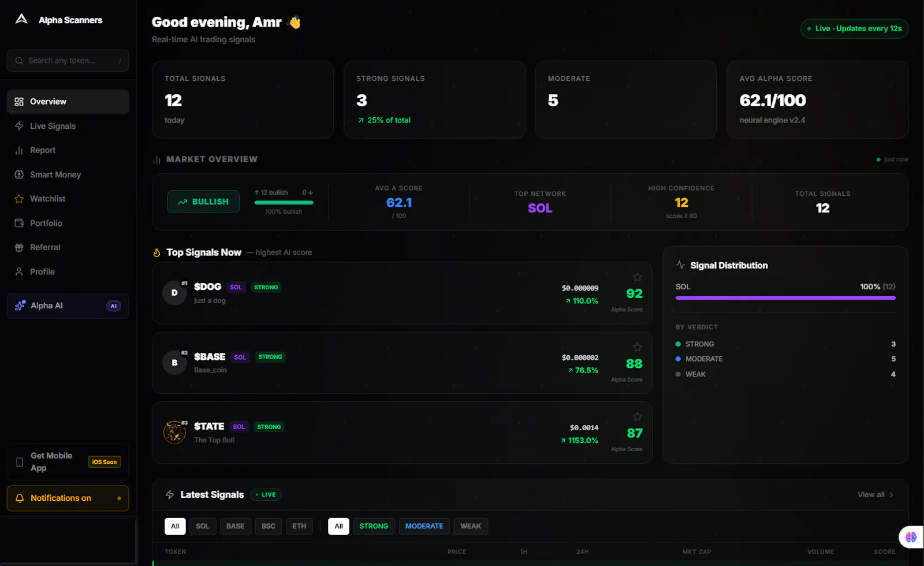The width and height of the screenshot is (924, 566).
Task: Favorite $DOG with its star icon
Action: click(x=637, y=277)
